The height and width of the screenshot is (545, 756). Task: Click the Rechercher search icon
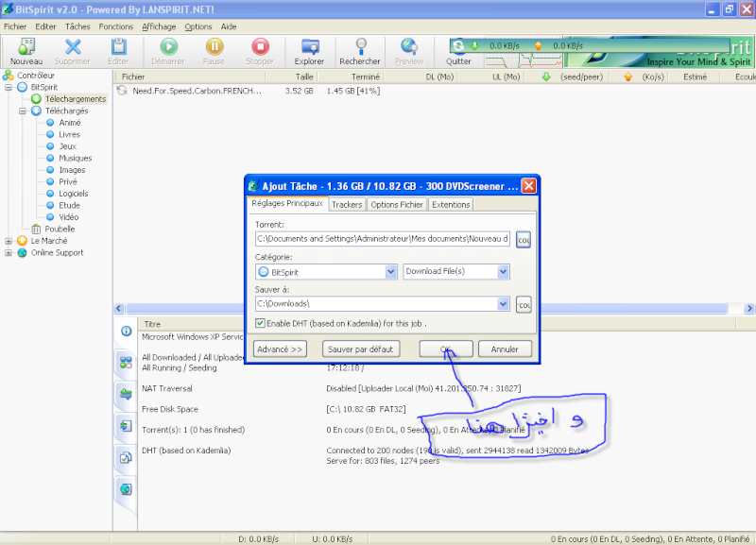point(361,47)
